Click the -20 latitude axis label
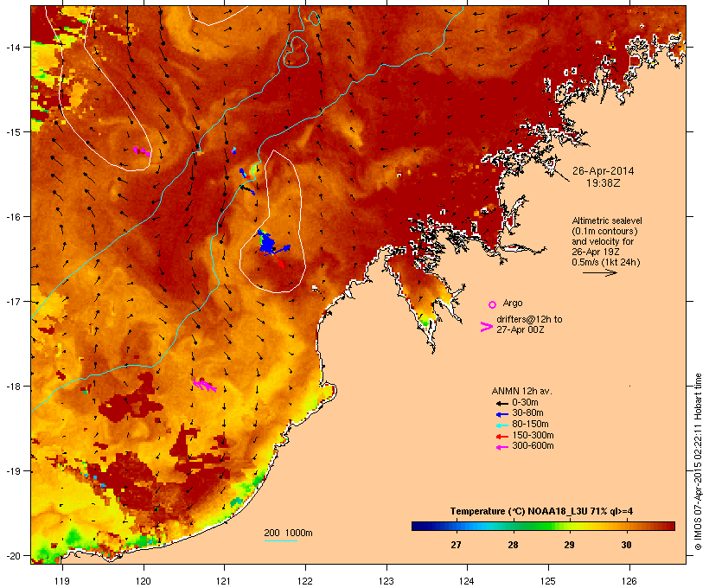The image size is (709, 588). 12,556
